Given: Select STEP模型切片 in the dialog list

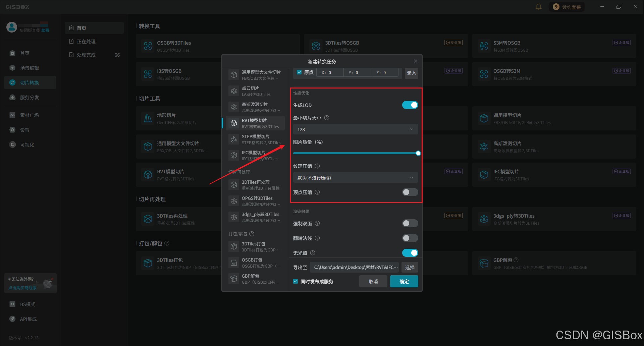Looking at the screenshot, I should (x=255, y=139).
